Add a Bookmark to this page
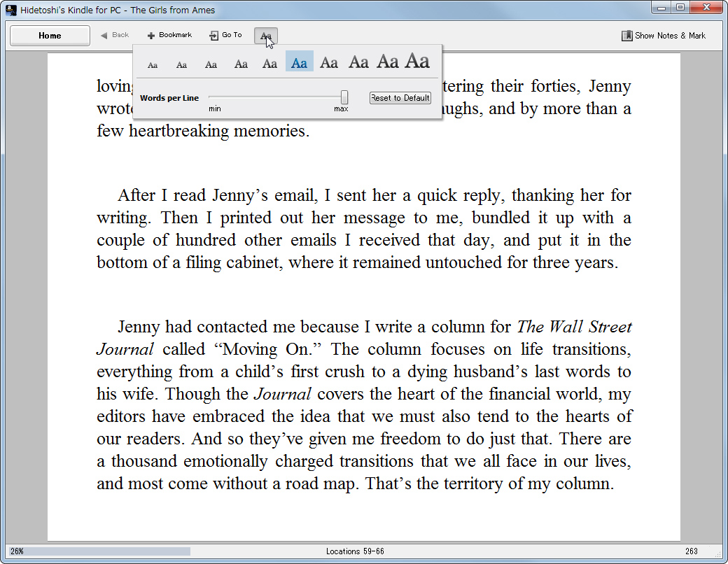This screenshot has width=728, height=564. click(169, 35)
